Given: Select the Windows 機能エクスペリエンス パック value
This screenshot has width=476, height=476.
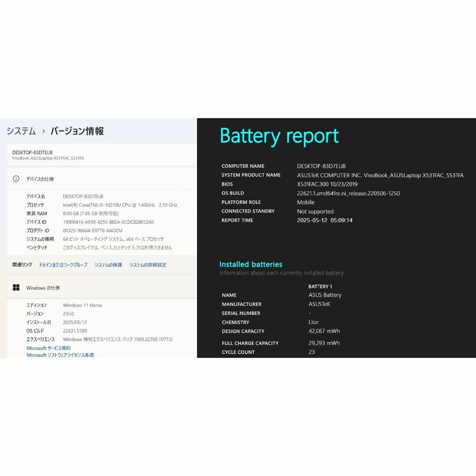Looking at the screenshot, I should point(118,339).
